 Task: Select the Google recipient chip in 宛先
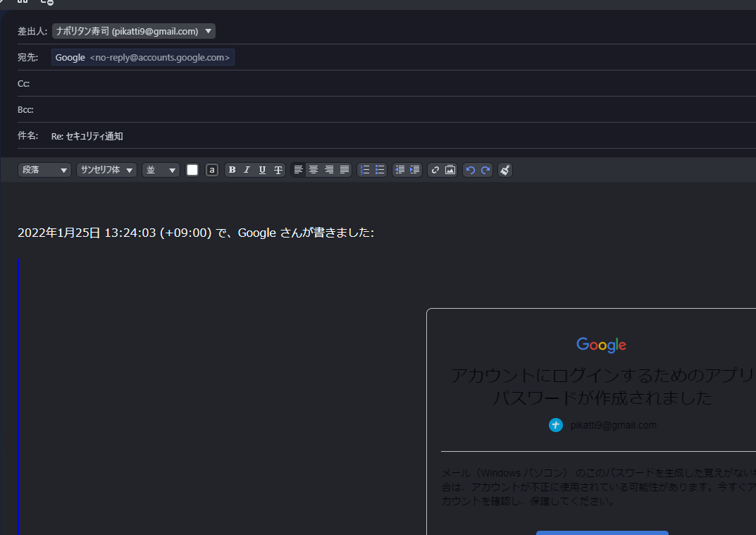[x=143, y=57]
